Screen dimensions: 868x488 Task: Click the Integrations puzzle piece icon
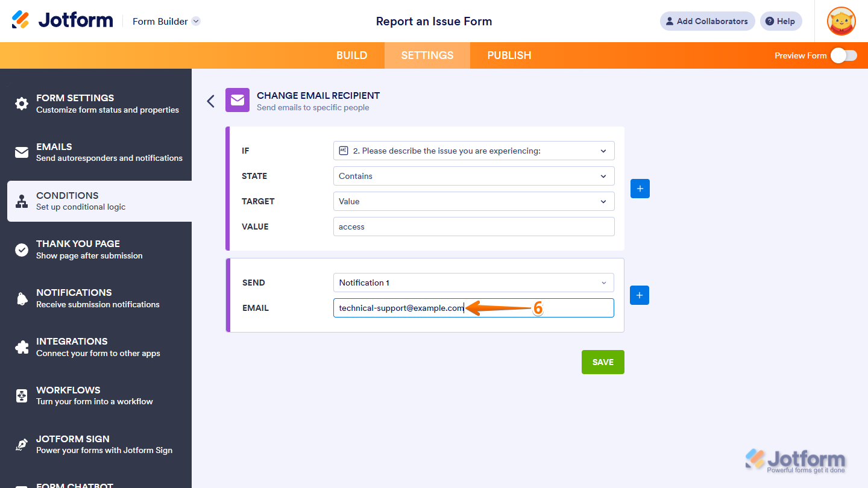pos(22,346)
